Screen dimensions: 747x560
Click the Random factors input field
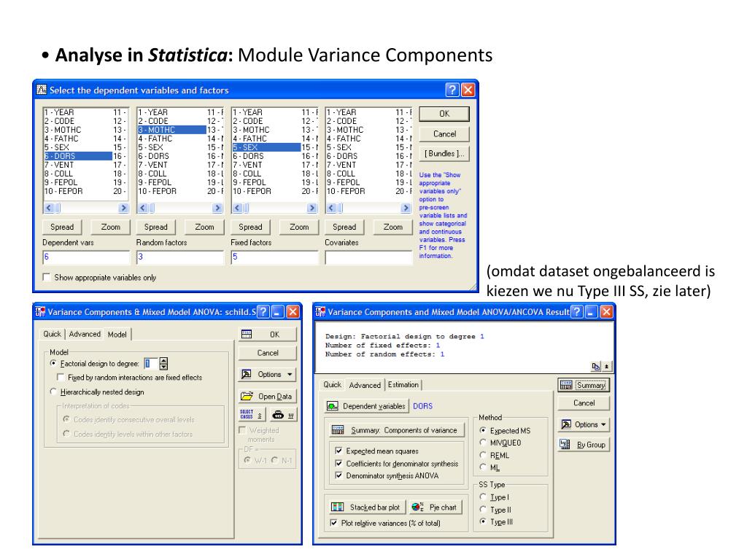point(180,257)
